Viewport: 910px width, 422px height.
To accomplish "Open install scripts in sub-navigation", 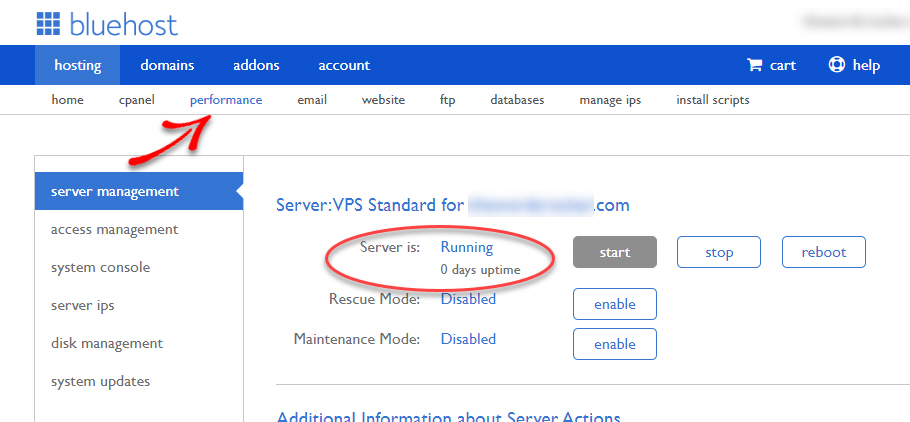I will 713,100.
